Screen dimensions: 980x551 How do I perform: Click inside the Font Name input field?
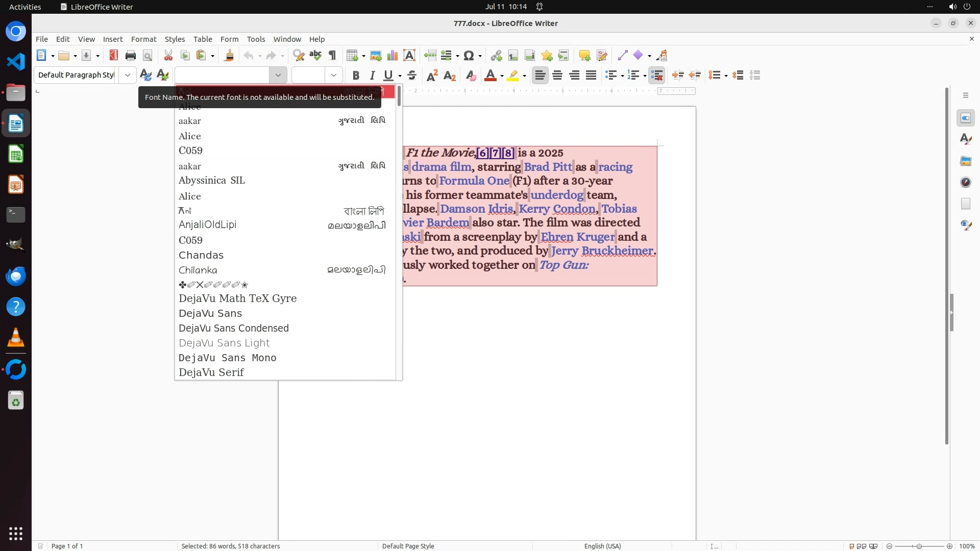click(x=223, y=75)
